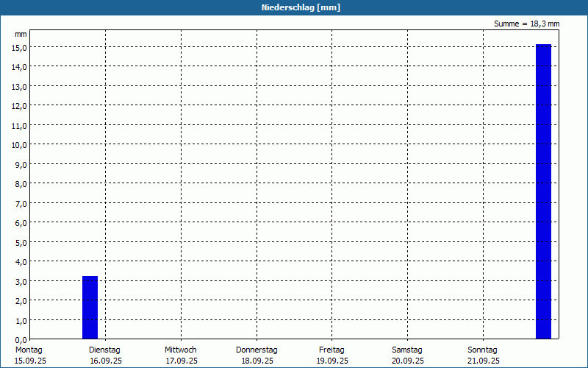This screenshot has width=588, height=368.
Task: Click the 9,0 y-axis value
Action: (x=21, y=164)
